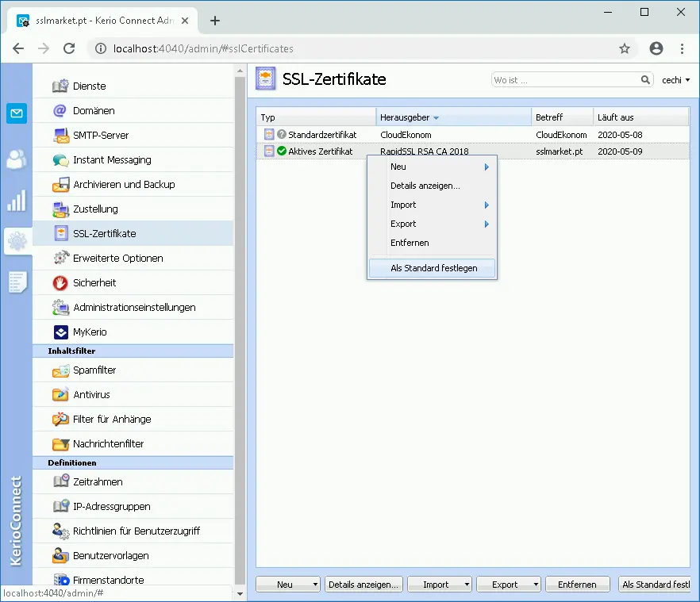Select the IP-Adressgruppen icon
700x602 pixels.
(x=60, y=506)
